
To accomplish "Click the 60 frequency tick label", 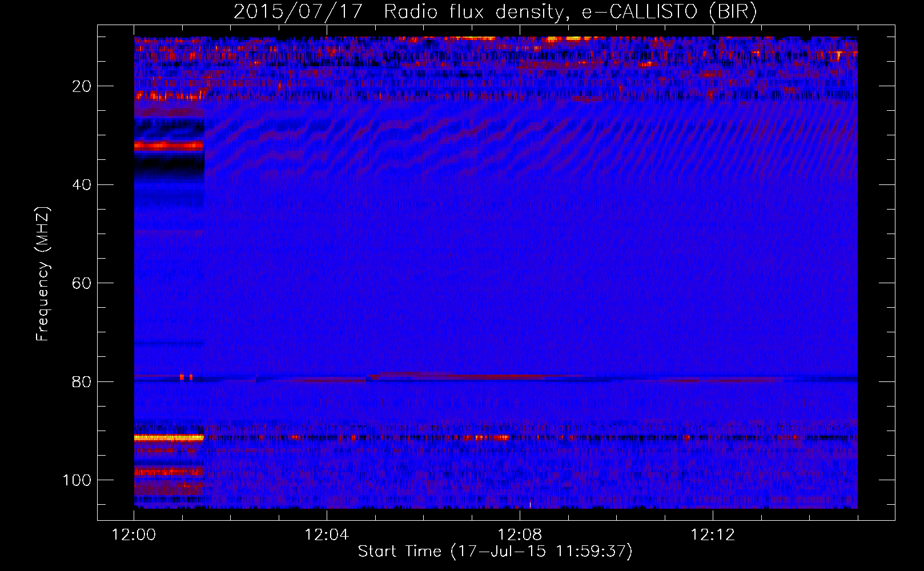I will [82, 283].
